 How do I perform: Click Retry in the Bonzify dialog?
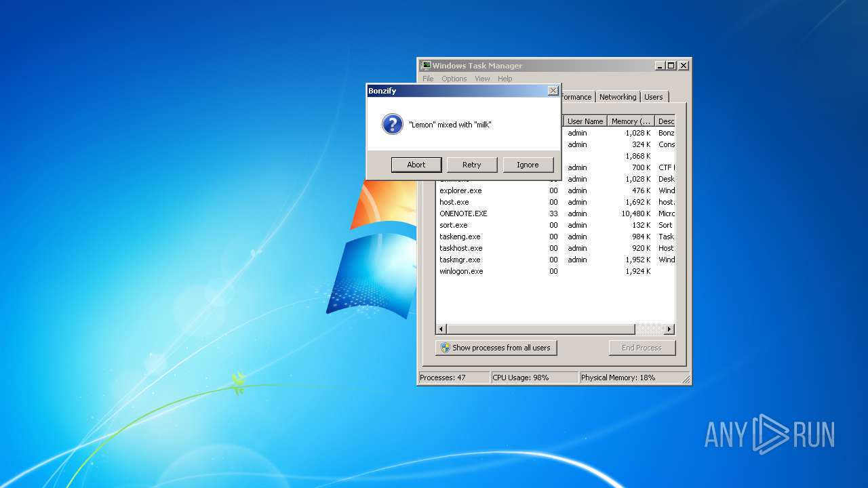tap(472, 165)
